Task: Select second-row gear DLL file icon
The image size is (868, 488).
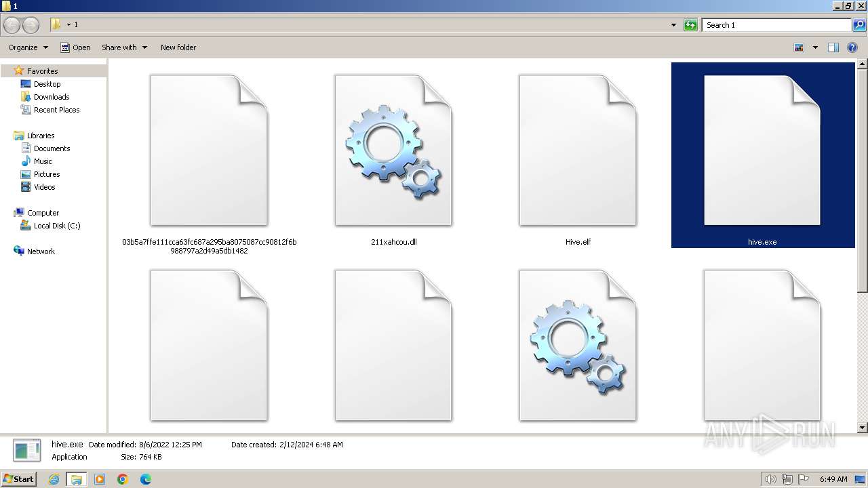Action: coord(578,346)
